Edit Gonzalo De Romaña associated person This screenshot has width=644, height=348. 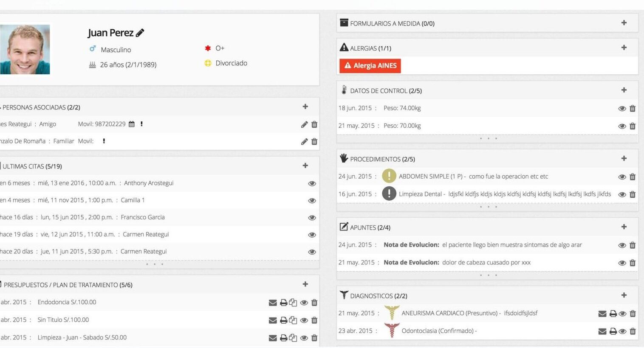pyautogui.click(x=304, y=141)
